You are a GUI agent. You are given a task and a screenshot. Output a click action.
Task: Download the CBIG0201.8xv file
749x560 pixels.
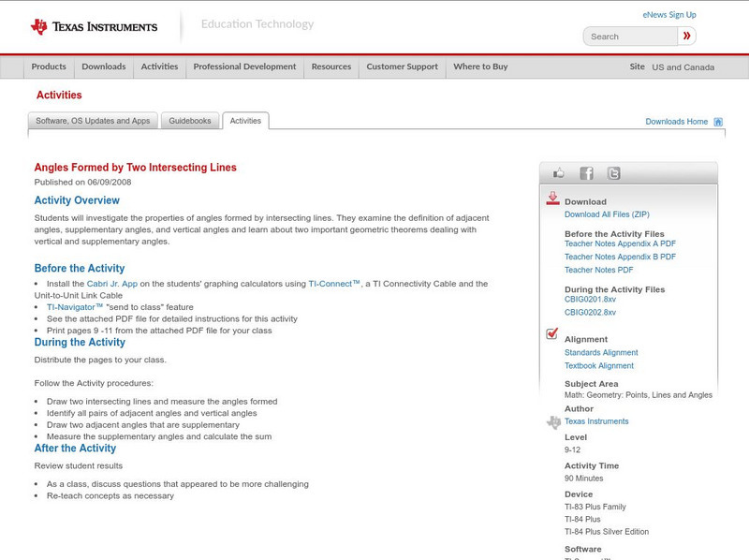pyautogui.click(x=590, y=299)
